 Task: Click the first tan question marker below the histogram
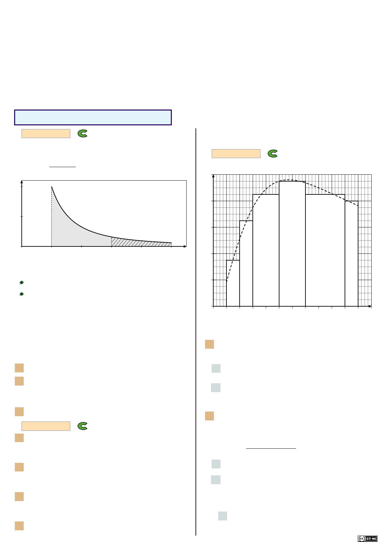[209, 344]
